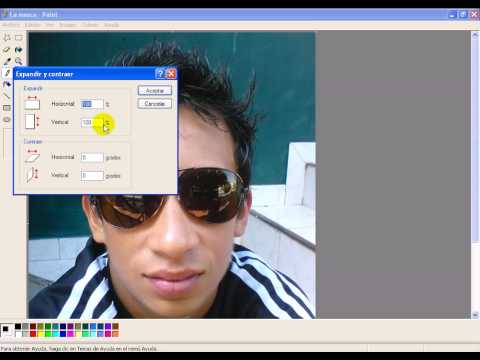Click the Horizontal expand percentage field
Screen dimensions: 480x360
tap(92, 104)
